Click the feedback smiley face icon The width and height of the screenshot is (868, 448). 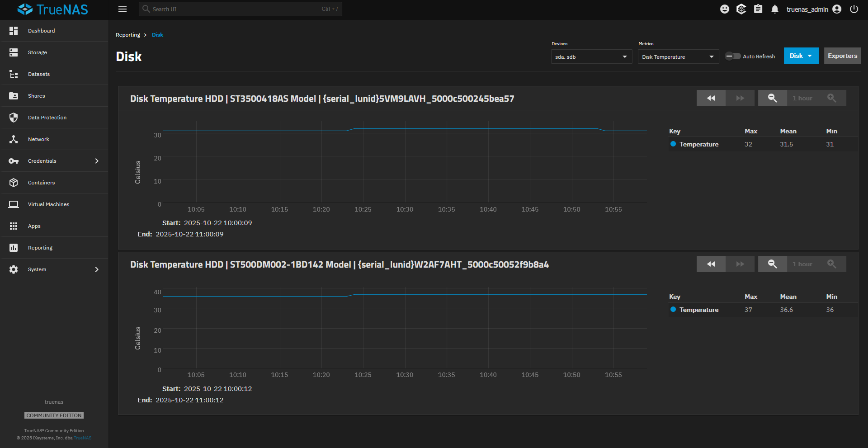(724, 9)
